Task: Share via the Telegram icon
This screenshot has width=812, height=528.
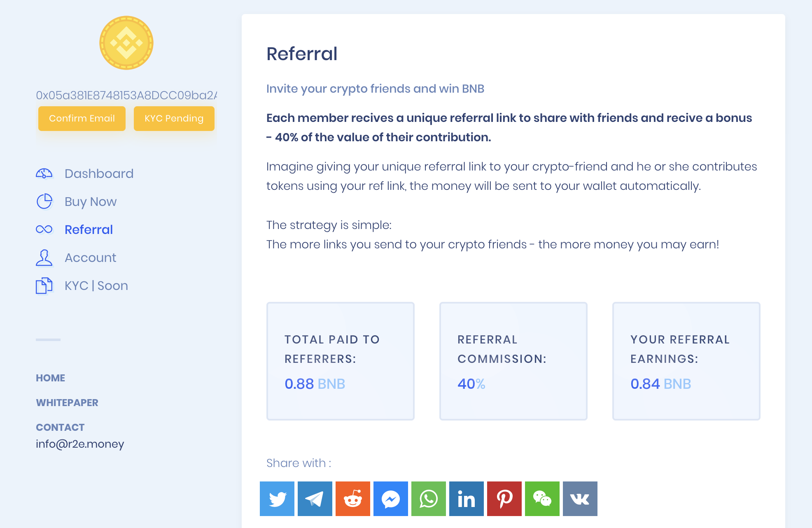Action: click(315, 499)
